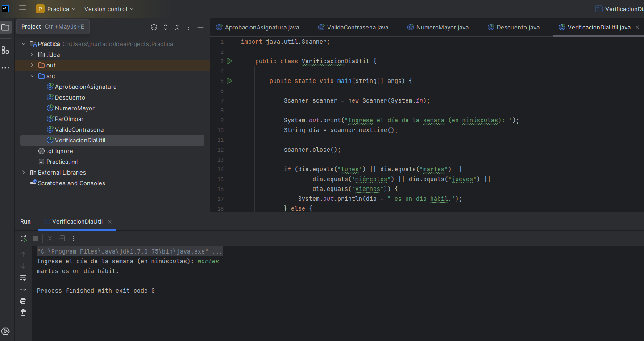Switch to ValidaContrasena.java tab
Viewport: 644px width, 341px height.
coord(353,27)
